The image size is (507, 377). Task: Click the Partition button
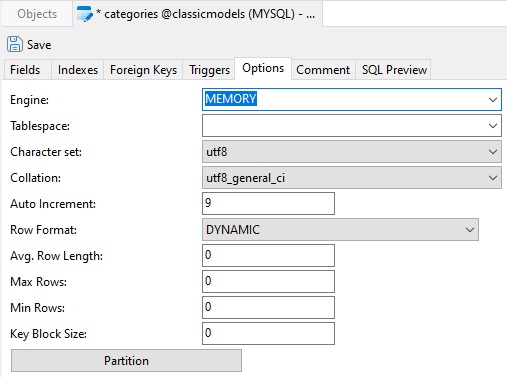click(126, 360)
